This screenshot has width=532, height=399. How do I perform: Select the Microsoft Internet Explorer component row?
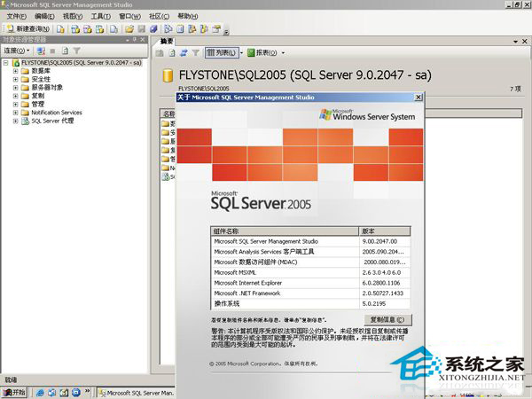[310, 283]
